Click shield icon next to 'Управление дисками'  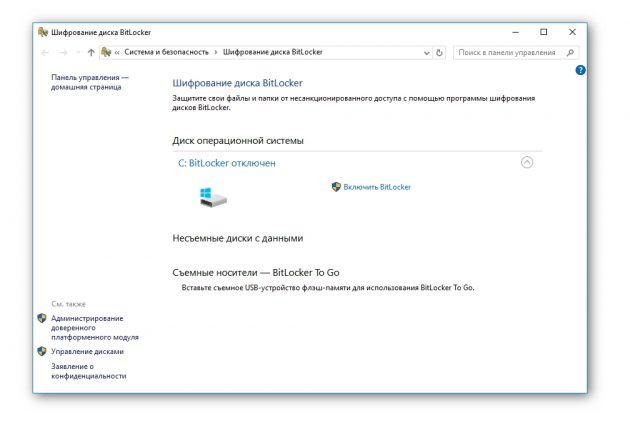(x=42, y=351)
